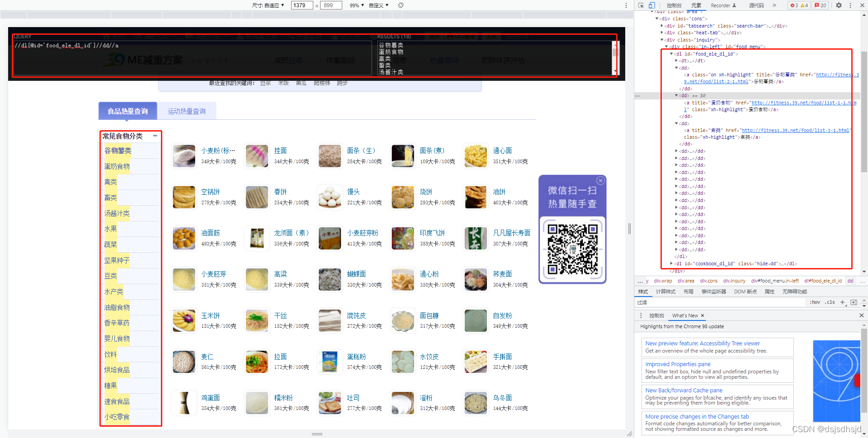Click the list-1-1 href link in DOM
868x438 pixels.
[x=804, y=103]
